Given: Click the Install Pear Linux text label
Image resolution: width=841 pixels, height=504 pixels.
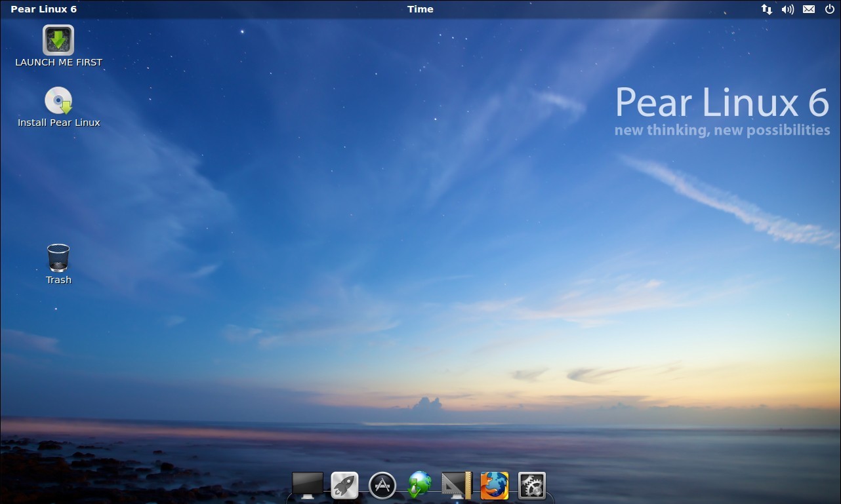Looking at the screenshot, I should tap(59, 123).
